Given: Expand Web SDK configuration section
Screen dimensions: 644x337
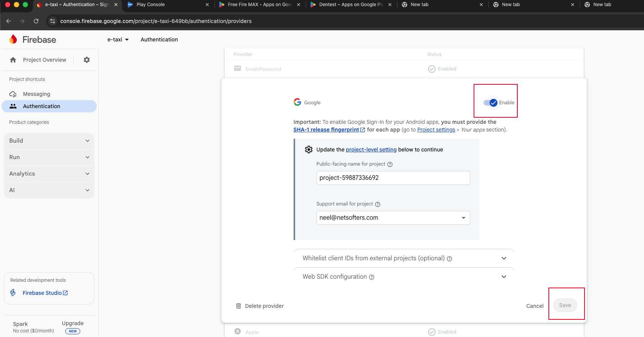Looking at the screenshot, I should (404, 277).
